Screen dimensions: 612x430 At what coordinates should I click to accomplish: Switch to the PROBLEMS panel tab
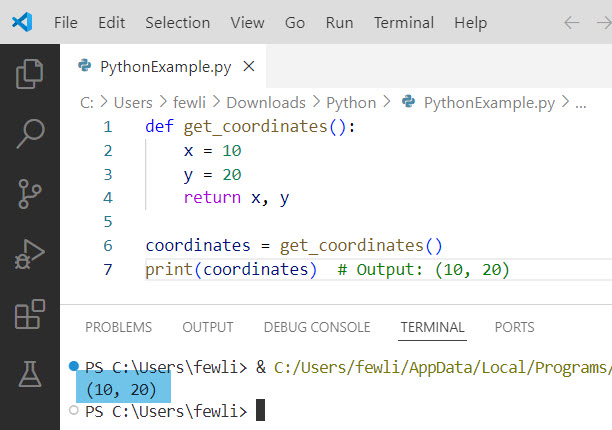(118, 327)
